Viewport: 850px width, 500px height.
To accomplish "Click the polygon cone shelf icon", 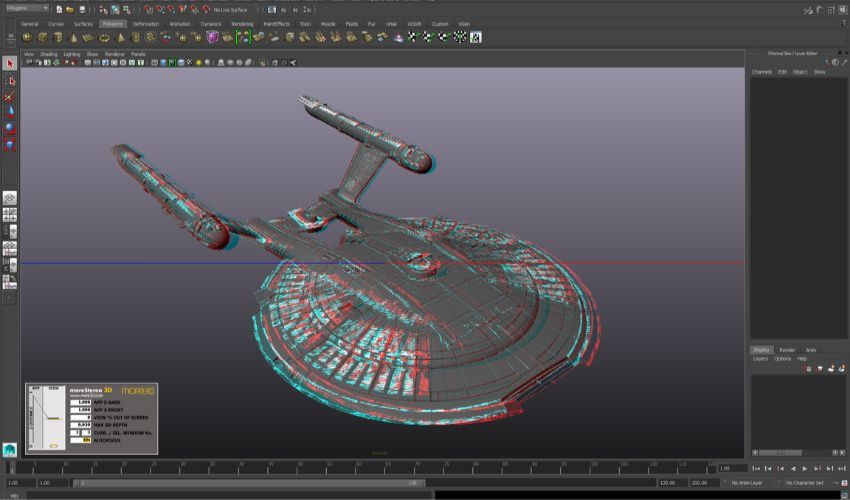I will coord(72,37).
